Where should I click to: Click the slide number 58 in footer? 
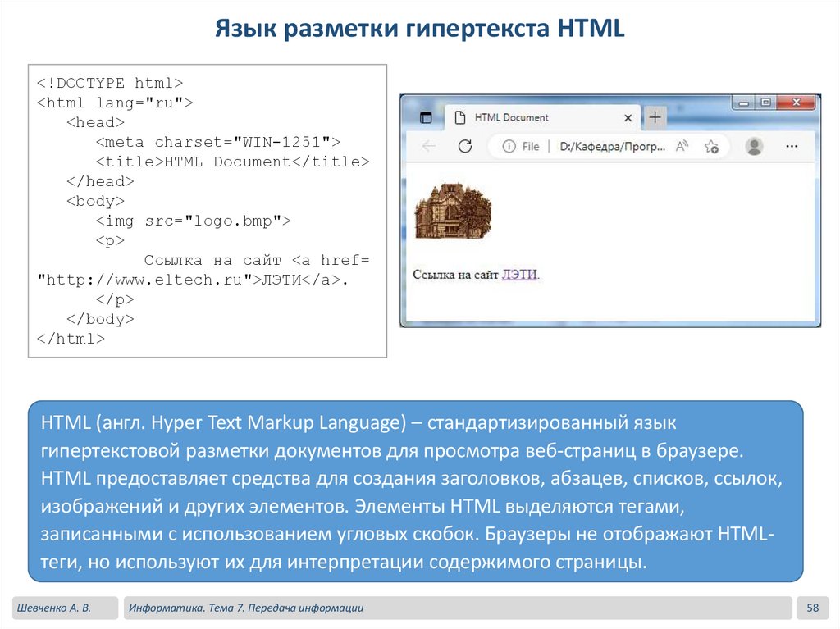click(x=813, y=608)
